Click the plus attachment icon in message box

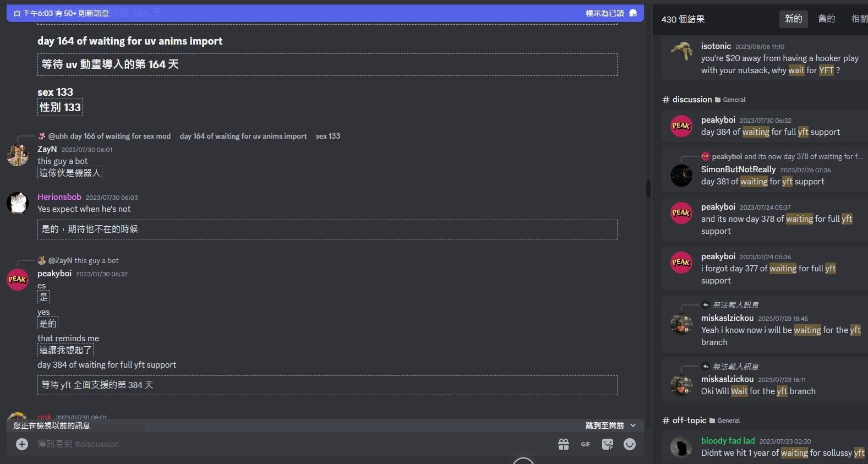pos(22,444)
